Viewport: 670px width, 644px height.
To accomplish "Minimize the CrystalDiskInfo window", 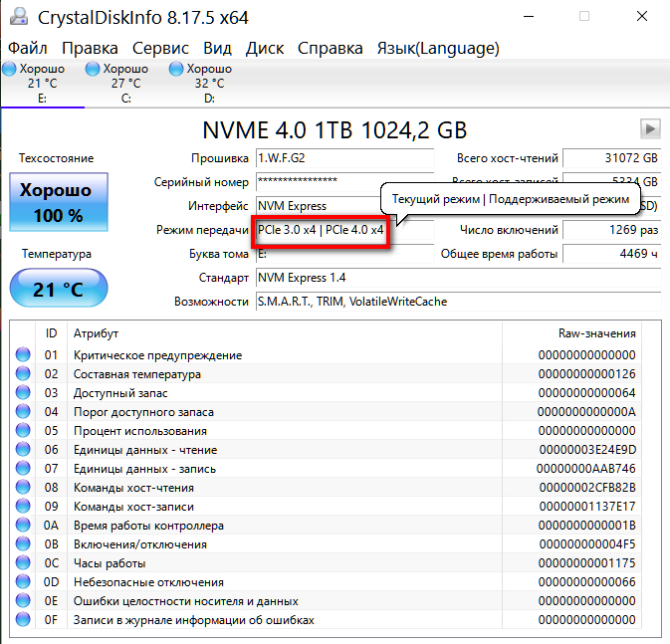I will (x=529, y=17).
